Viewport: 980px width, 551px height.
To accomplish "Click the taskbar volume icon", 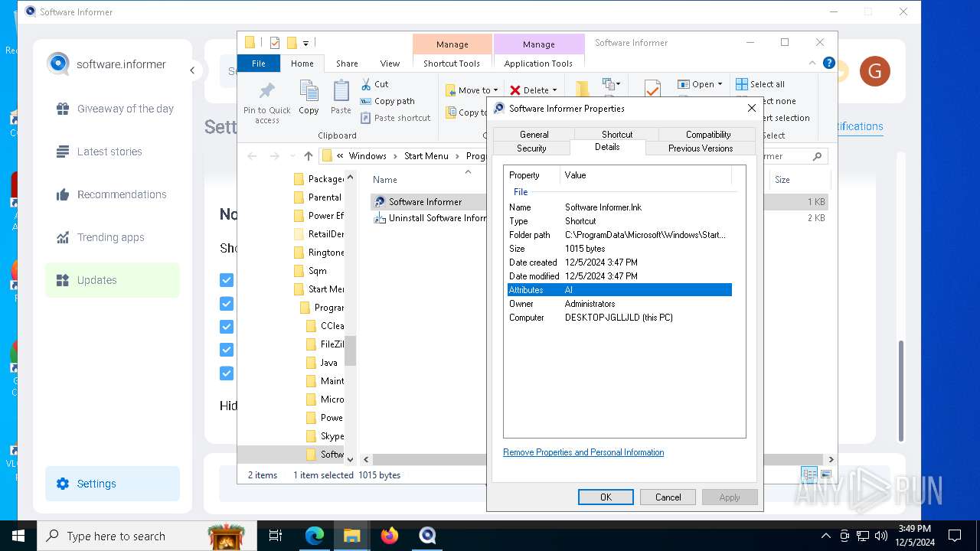I will (880, 536).
